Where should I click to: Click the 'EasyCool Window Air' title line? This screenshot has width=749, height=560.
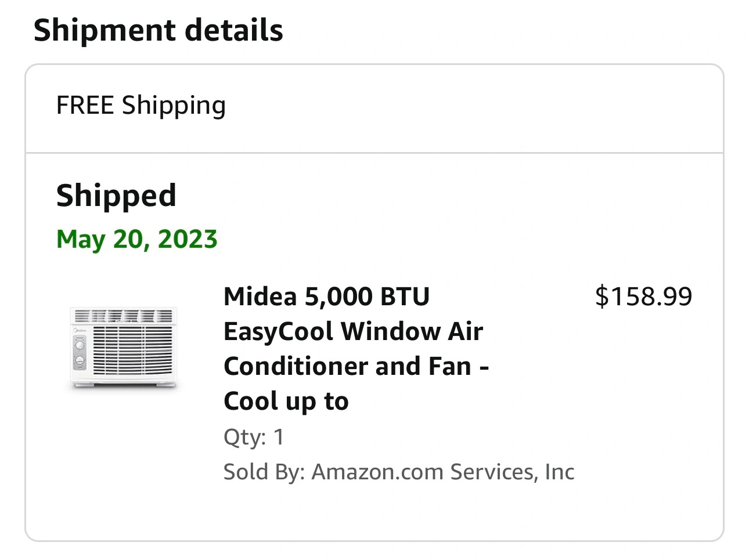[353, 331]
